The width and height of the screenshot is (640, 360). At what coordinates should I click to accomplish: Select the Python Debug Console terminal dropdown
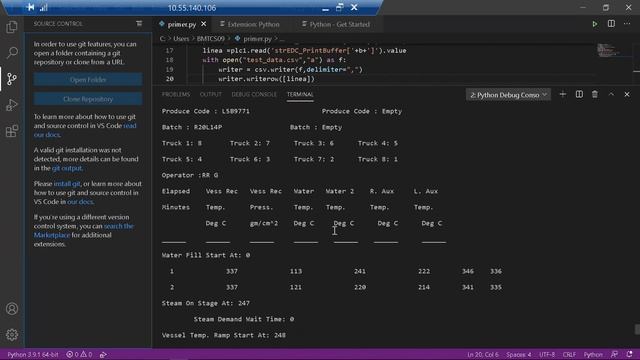(x=508, y=95)
